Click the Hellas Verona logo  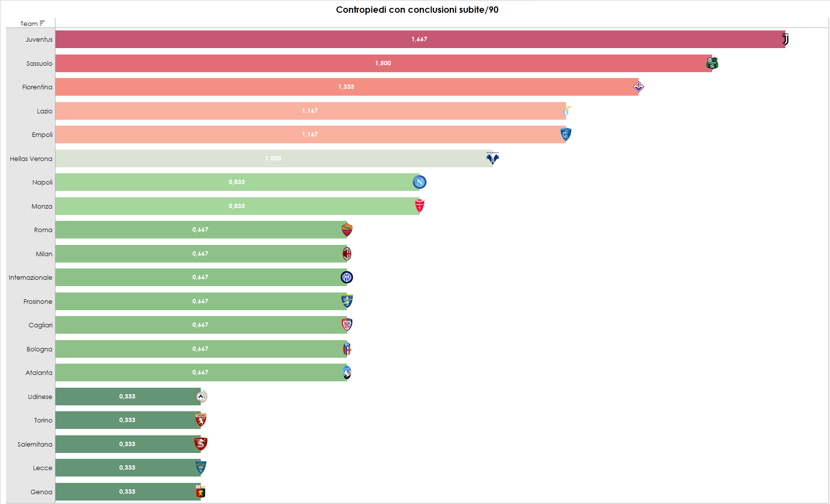pos(492,158)
